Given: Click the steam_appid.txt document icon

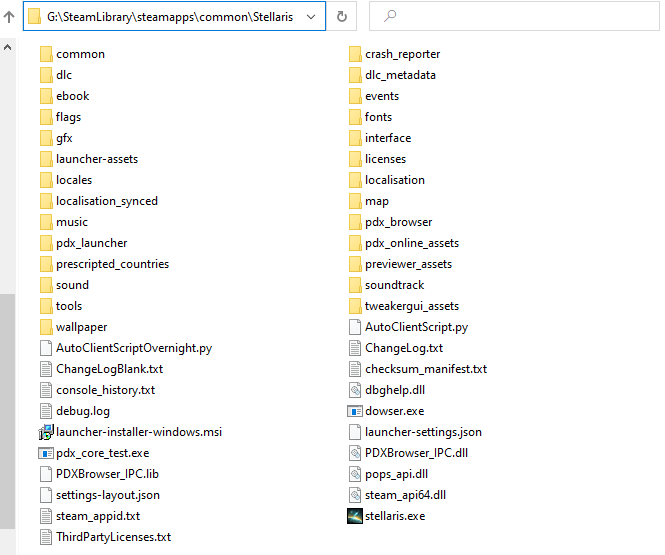Looking at the screenshot, I should (46, 516).
